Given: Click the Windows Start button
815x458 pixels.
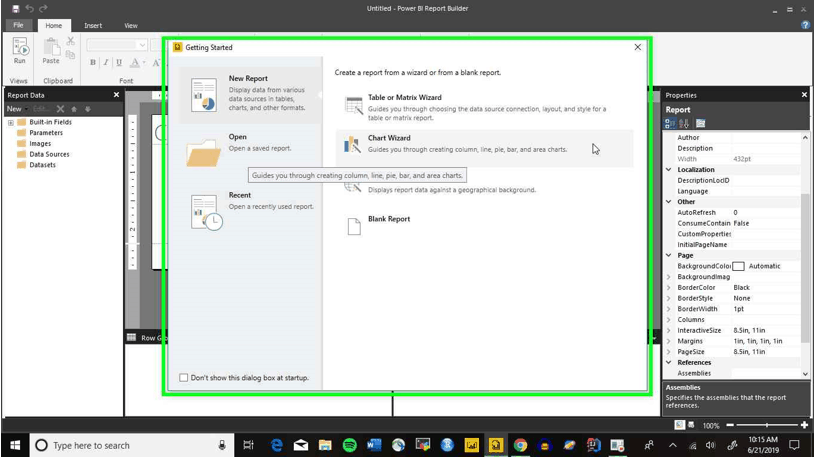Looking at the screenshot, I should (x=15, y=446).
